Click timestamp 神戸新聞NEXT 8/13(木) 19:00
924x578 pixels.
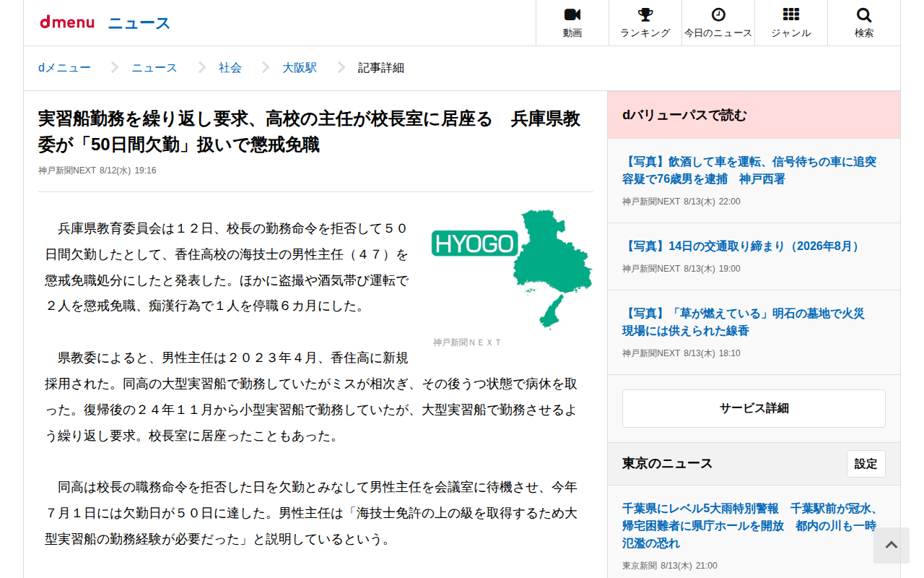(681, 269)
